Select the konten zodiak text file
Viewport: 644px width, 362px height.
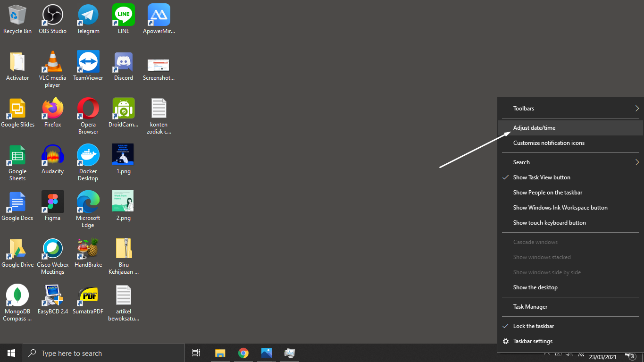pos(159,109)
